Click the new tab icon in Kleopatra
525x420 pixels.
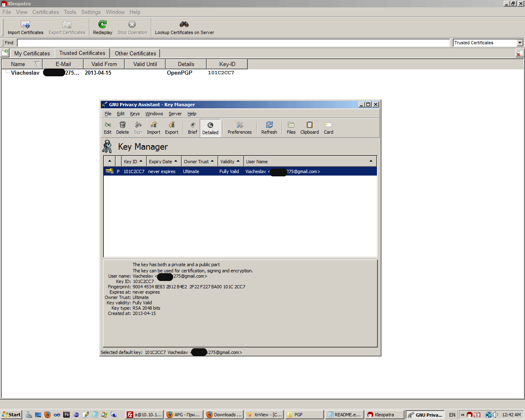coord(5,52)
